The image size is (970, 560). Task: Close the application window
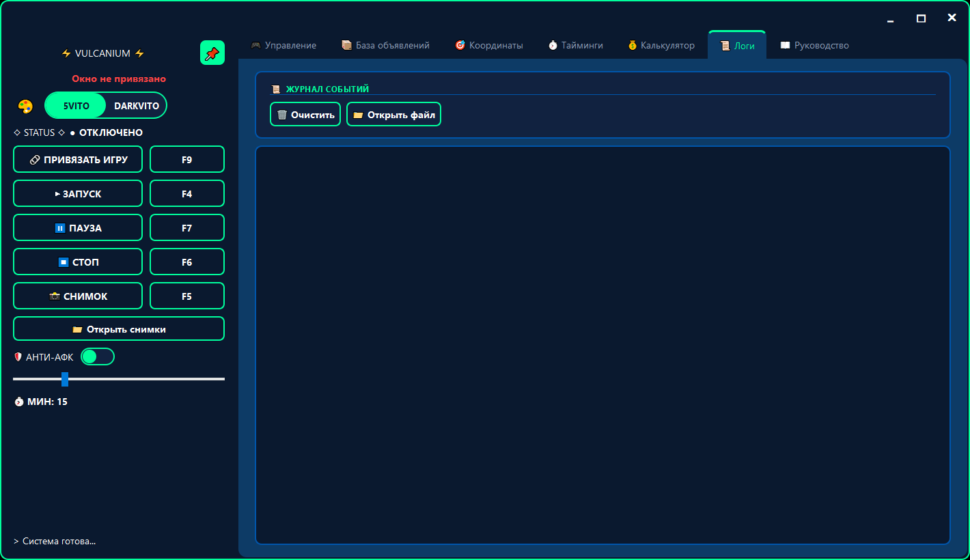[x=952, y=18]
